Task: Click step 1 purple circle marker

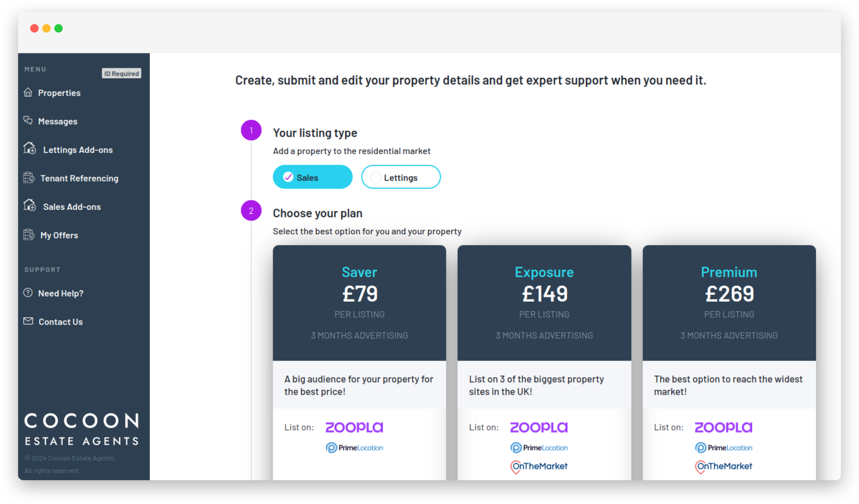Action: click(251, 130)
